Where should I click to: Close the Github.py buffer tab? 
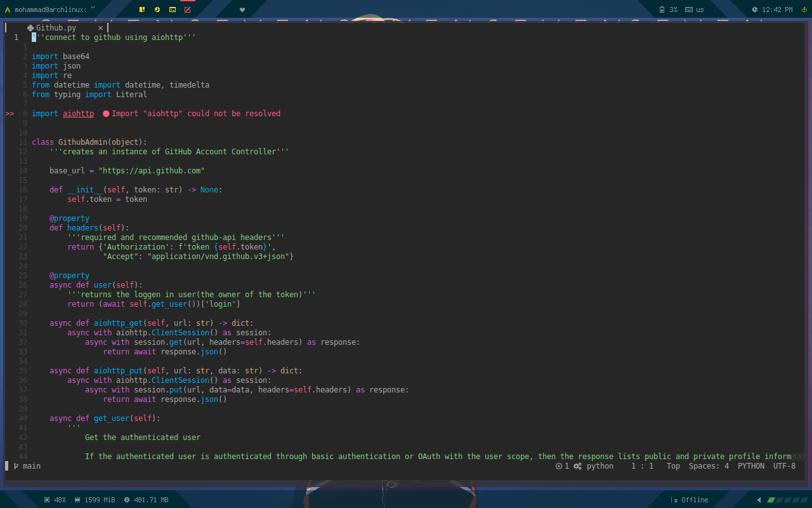100,28
